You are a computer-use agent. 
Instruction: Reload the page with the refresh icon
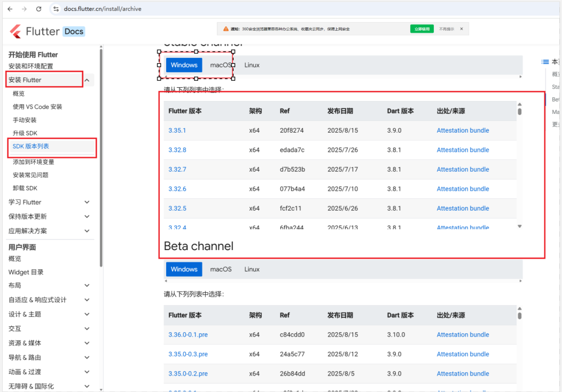pos(39,9)
